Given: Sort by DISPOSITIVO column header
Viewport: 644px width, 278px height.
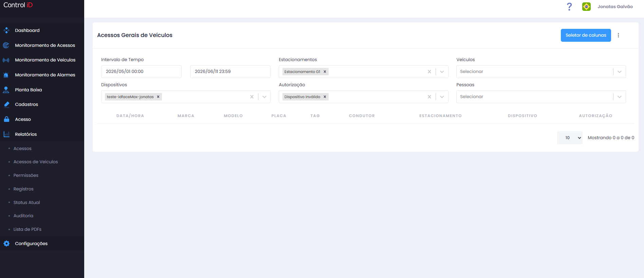Looking at the screenshot, I should pos(522,116).
